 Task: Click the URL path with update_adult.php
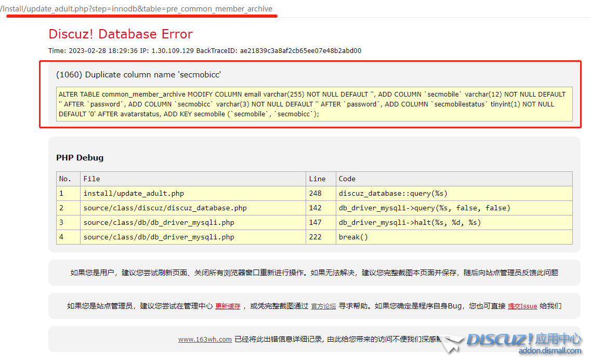137,9
